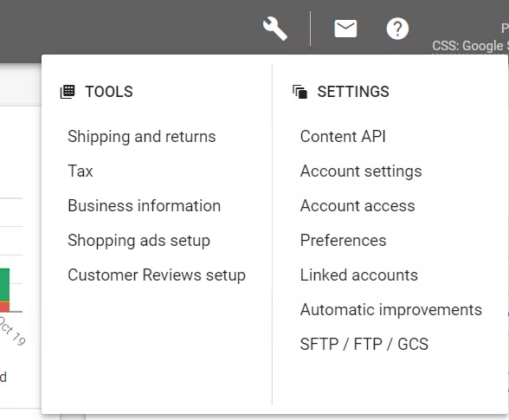Open Automatic improvements
The image size is (509, 420).
tap(391, 310)
